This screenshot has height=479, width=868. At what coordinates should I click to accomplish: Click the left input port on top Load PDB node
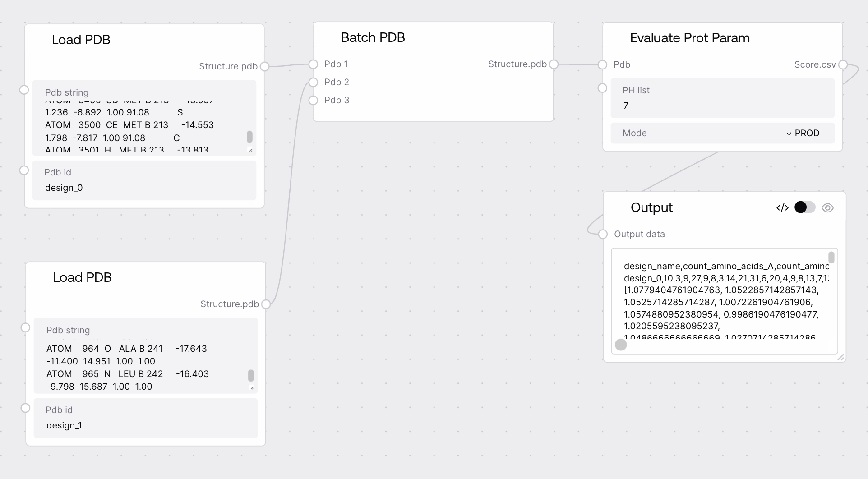pyautogui.click(x=24, y=90)
